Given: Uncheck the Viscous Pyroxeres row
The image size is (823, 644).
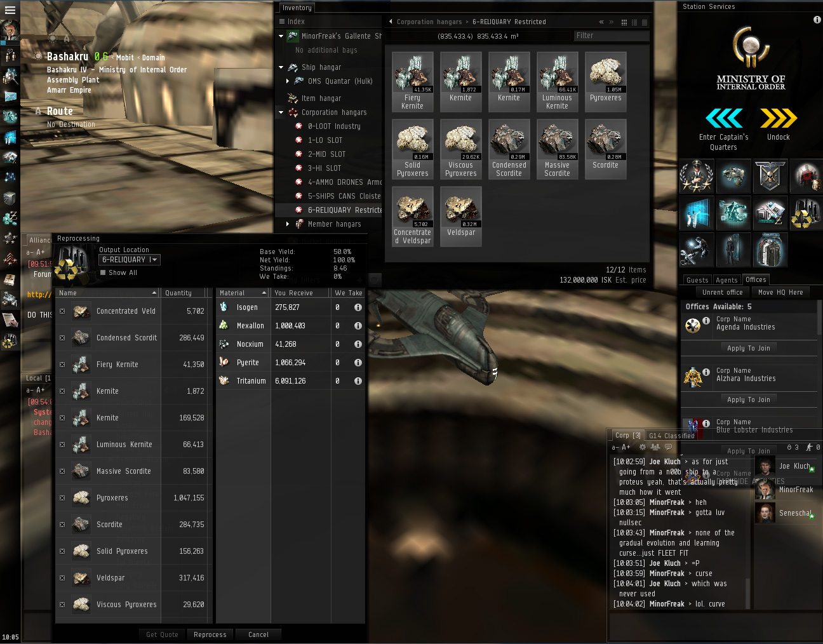Looking at the screenshot, I should (x=62, y=605).
